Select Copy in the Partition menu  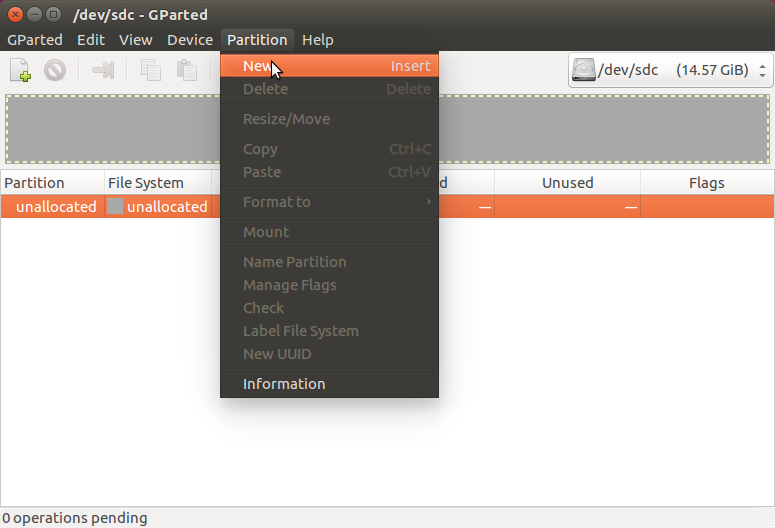click(x=329, y=149)
